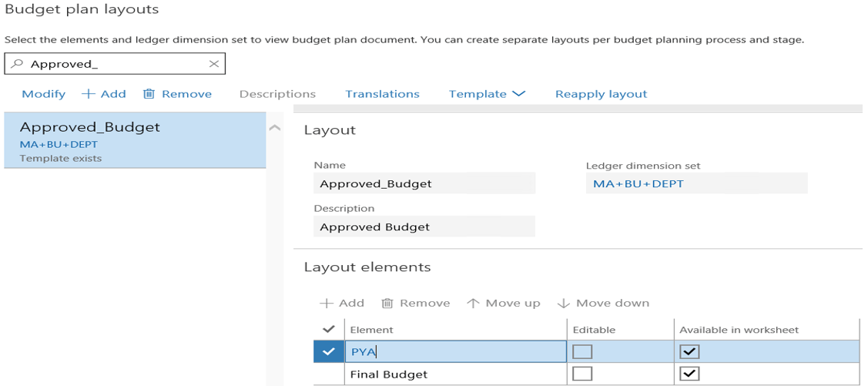Viewport: 868px width, 386px height.
Task: Click the top Remove trash icon in toolbar
Action: tap(149, 94)
